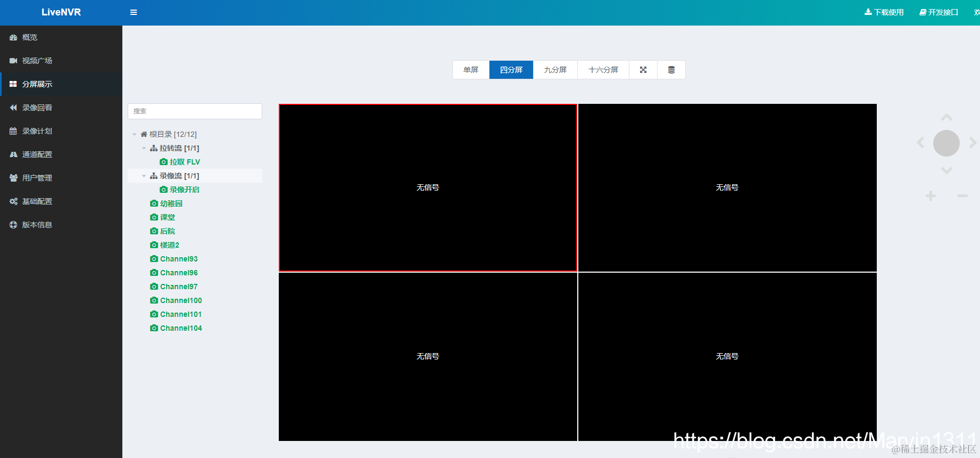The width and height of the screenshot is (980, 458).
Task: Select Channel100 in the tree
Action: (181, 300)
